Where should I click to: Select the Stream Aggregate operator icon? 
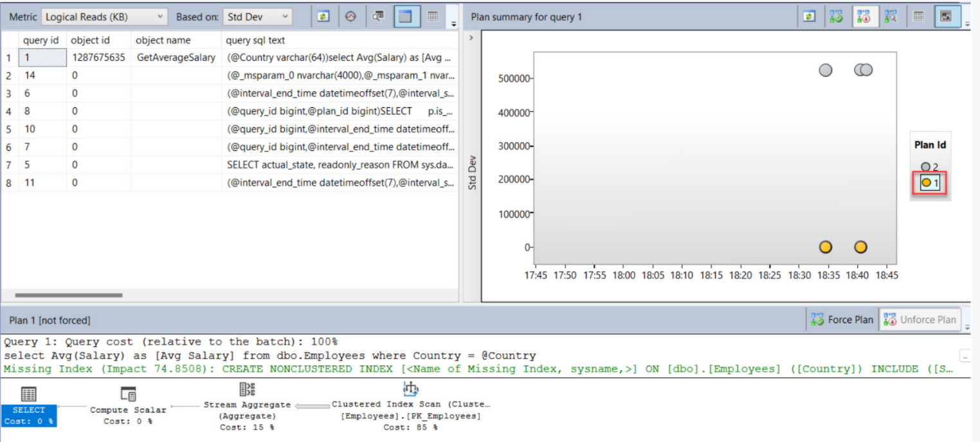tap(248, 389)
